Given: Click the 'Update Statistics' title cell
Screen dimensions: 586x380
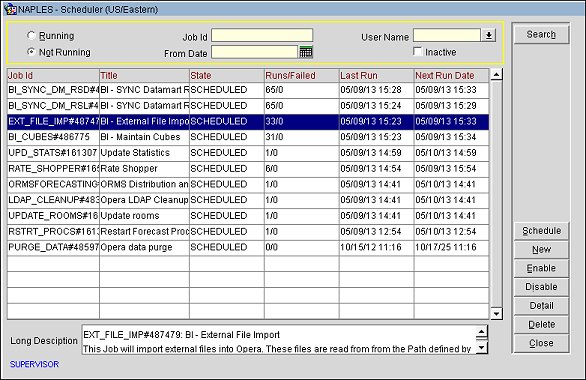Looking at the screenshot, I should (144, 153).
